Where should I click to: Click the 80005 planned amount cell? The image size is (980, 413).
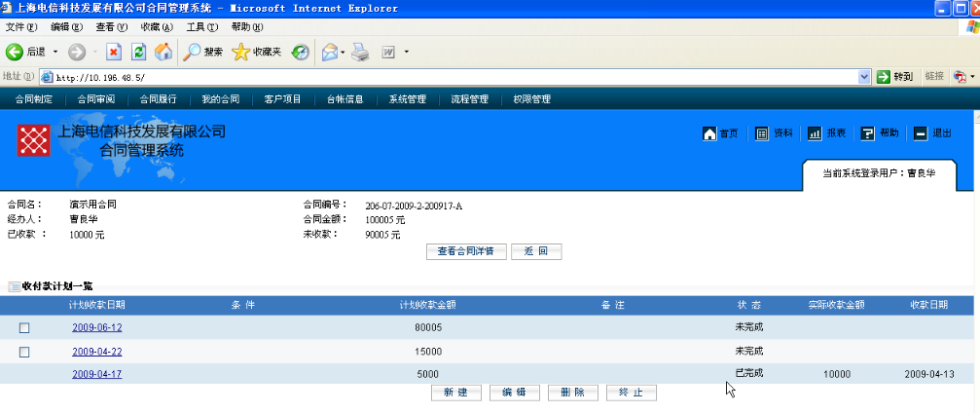pyautogui.click(x=428, y=327)
